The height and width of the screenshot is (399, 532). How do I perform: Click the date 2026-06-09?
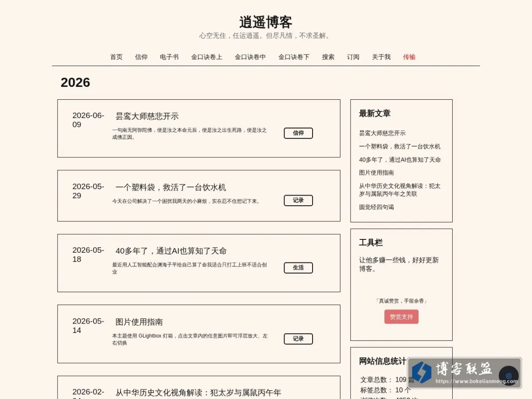click(x=88, y=120)
